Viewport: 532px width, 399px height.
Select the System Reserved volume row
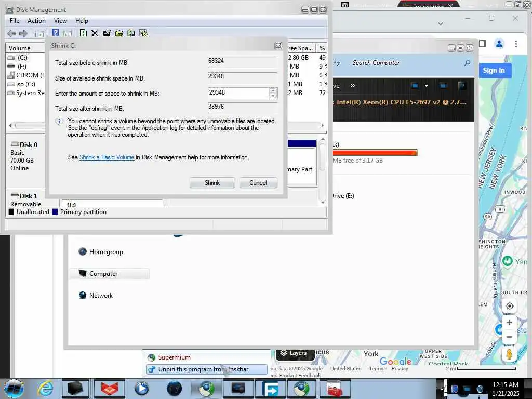tap(26, 93)
